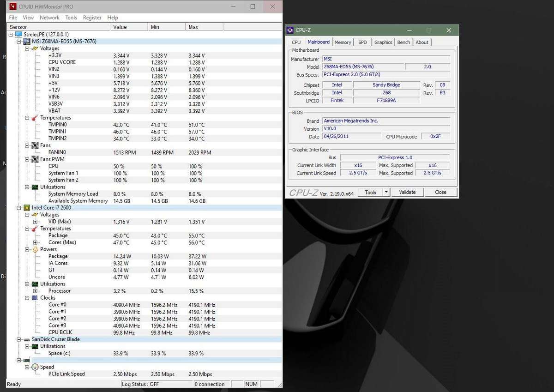Select the System Fan 2 row
The width and height of the screenshot is (554, 392).
pos(144,180)
